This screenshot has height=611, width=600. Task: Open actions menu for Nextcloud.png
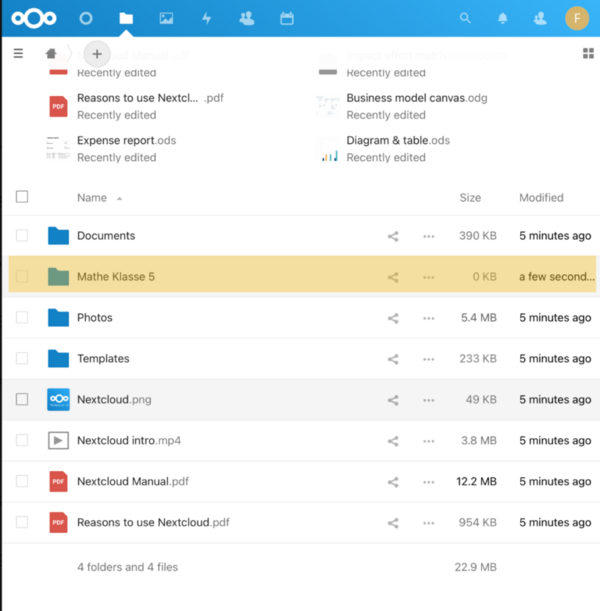coord(429,400)
